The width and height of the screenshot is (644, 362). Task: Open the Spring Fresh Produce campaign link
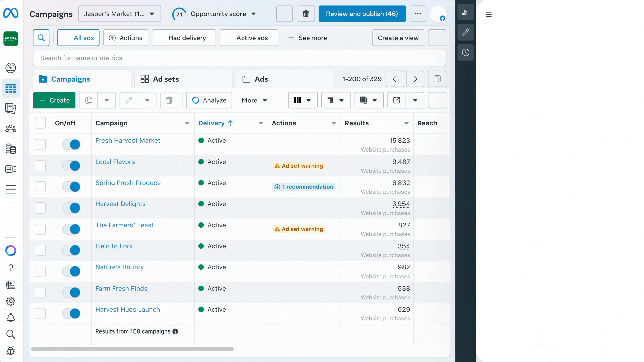click(x=128, y=183)
